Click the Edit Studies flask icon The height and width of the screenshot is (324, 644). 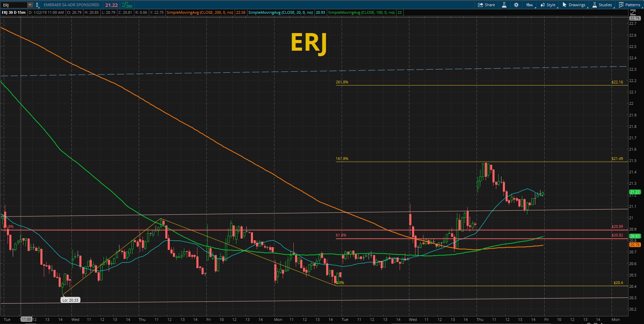point(504,5)
